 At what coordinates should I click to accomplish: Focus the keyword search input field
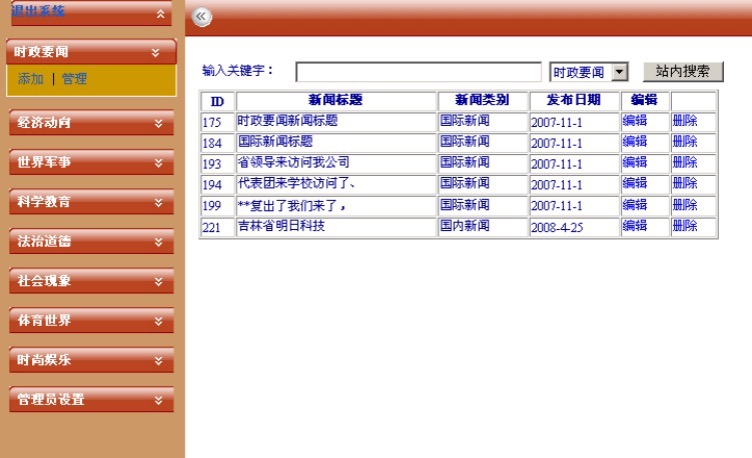[419, 72]
